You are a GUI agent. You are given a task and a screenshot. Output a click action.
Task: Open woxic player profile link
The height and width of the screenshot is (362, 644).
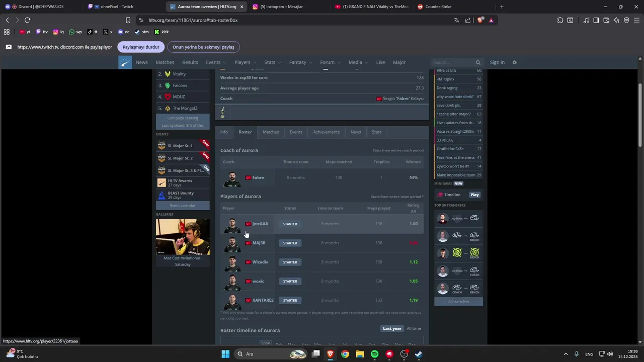click(258, 281)
